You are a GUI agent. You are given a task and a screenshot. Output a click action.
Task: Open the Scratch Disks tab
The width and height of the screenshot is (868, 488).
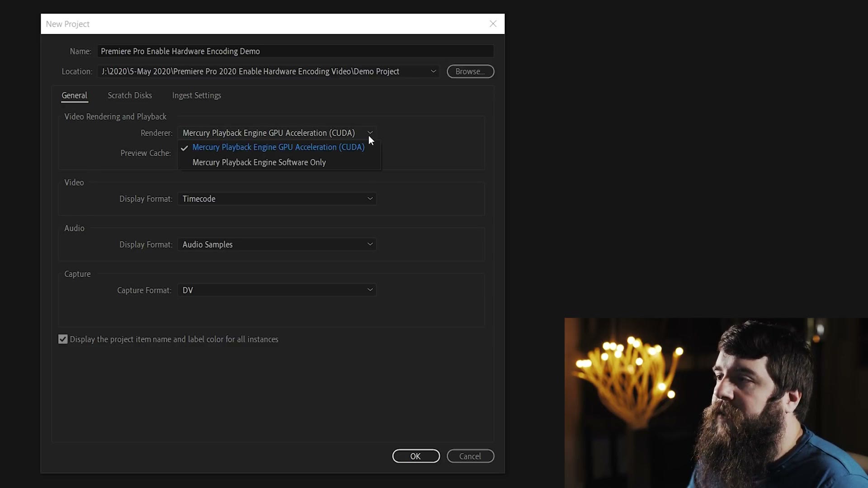(130, 95)
